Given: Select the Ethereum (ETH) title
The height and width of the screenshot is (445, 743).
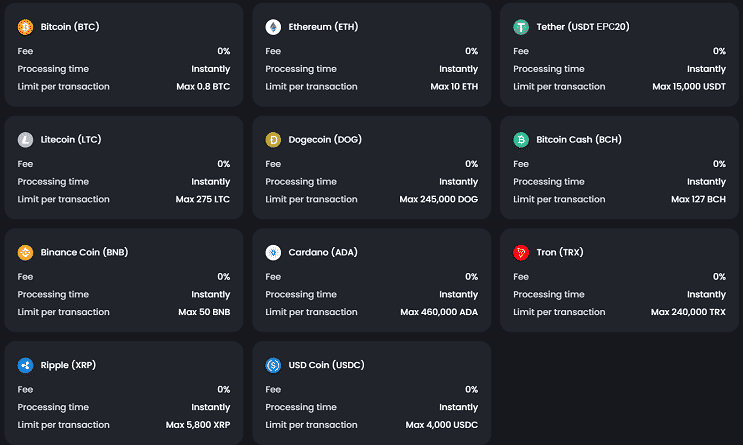Looking at the screenshot, I should tap(323, 27).
